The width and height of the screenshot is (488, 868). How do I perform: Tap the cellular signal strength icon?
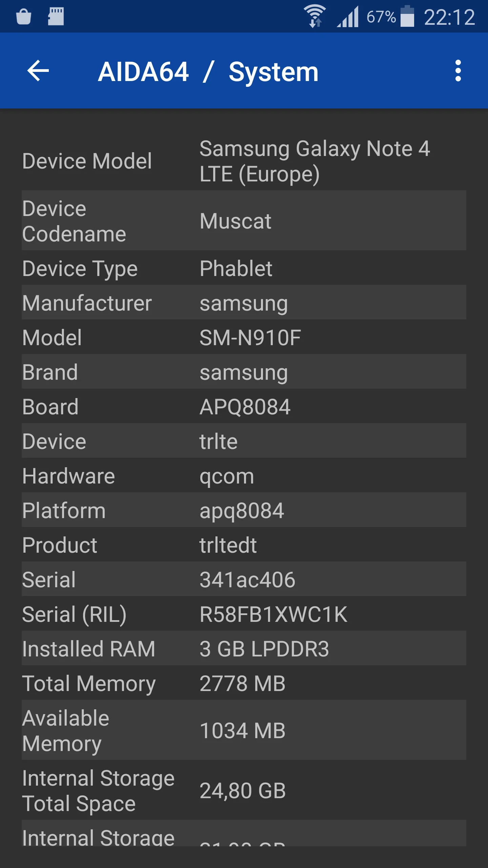pos(348,16)
